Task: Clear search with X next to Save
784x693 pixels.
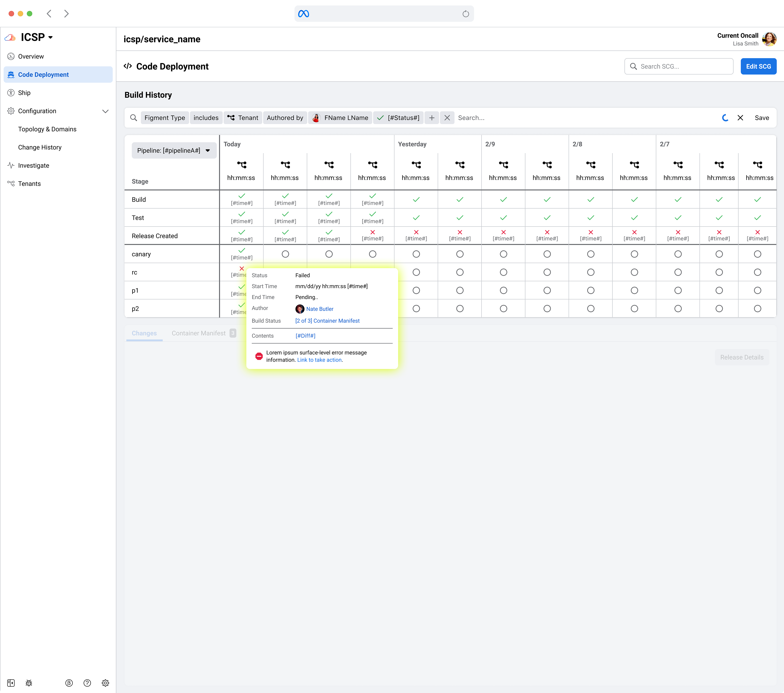Action: [x=740, y=118]
